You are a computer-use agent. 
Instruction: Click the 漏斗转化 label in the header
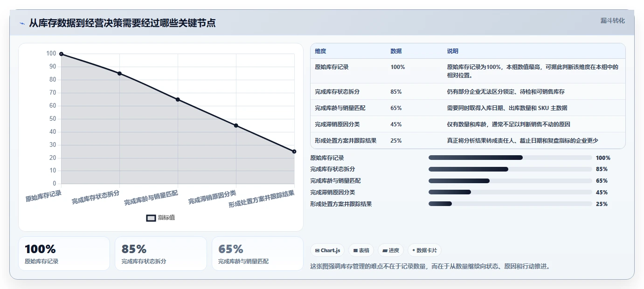coord(612,21)
